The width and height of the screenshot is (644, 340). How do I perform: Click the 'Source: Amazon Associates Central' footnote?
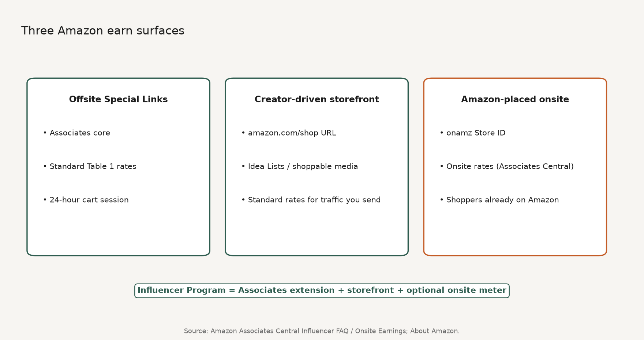[322, 331]
